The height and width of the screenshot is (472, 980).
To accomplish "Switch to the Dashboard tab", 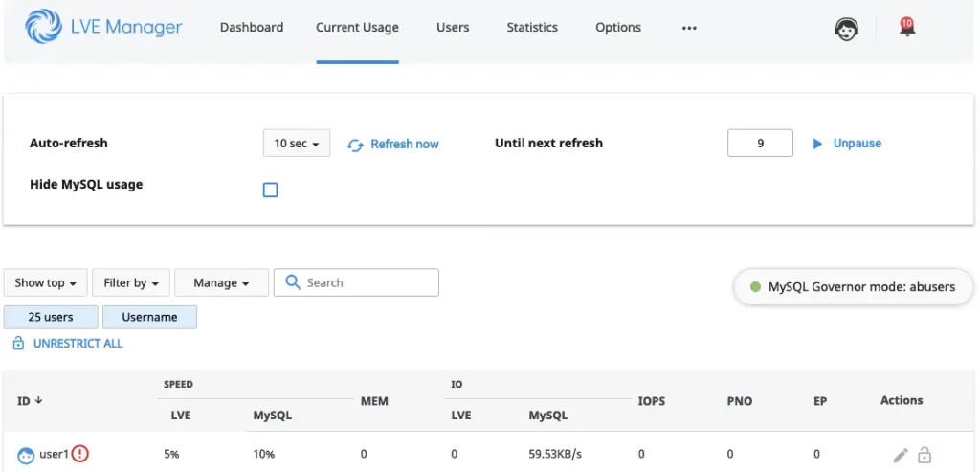I will [x=252, y=28].
